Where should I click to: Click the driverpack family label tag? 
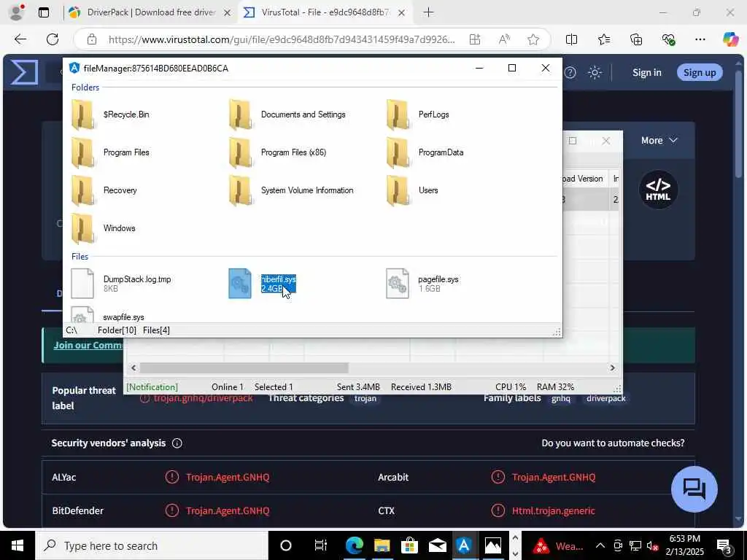(605, 399)
